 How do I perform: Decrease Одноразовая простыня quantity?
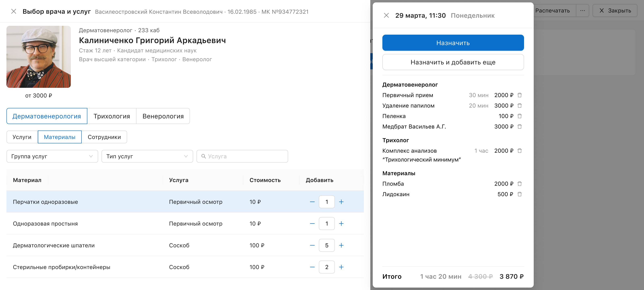(312, 224)
